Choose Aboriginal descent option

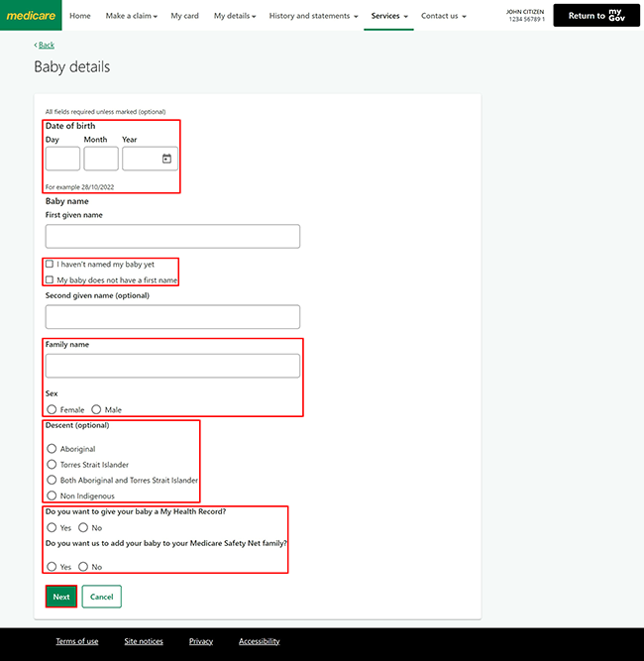pyautogui.click(x=52, y=449)
